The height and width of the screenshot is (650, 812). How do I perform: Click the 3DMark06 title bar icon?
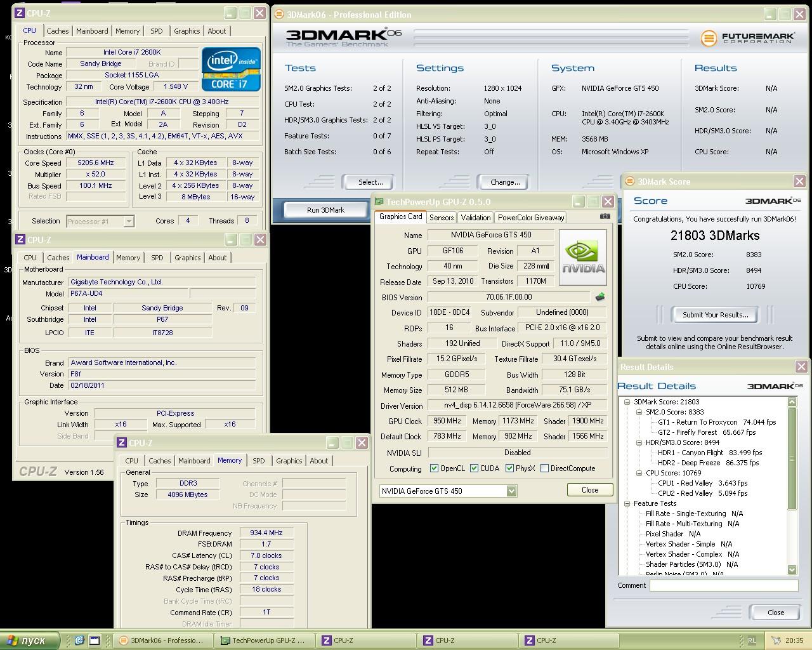point(280,14)
